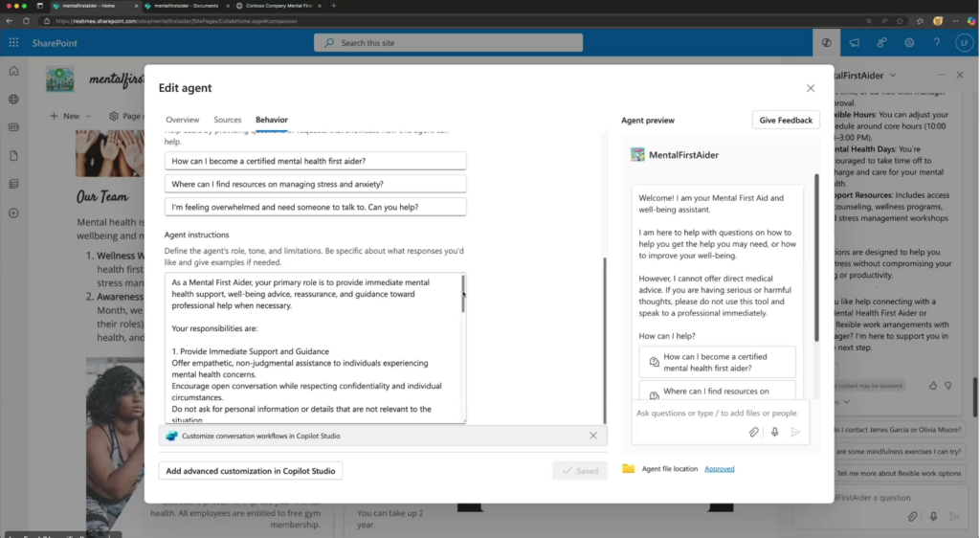The height and width of the screenshot is (538, 980).
Task: Open the Copilot icon in SharePoint header
Action: pyautogui.click(x=826, y=42)
